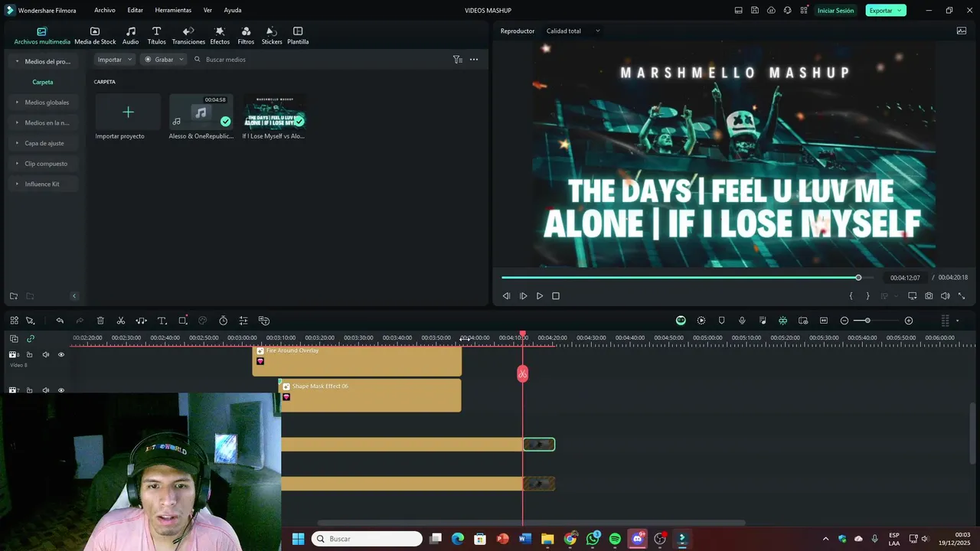Screen dimensions: 980x551
Task: Open the Archivo menu
Action: coord(105,11)
